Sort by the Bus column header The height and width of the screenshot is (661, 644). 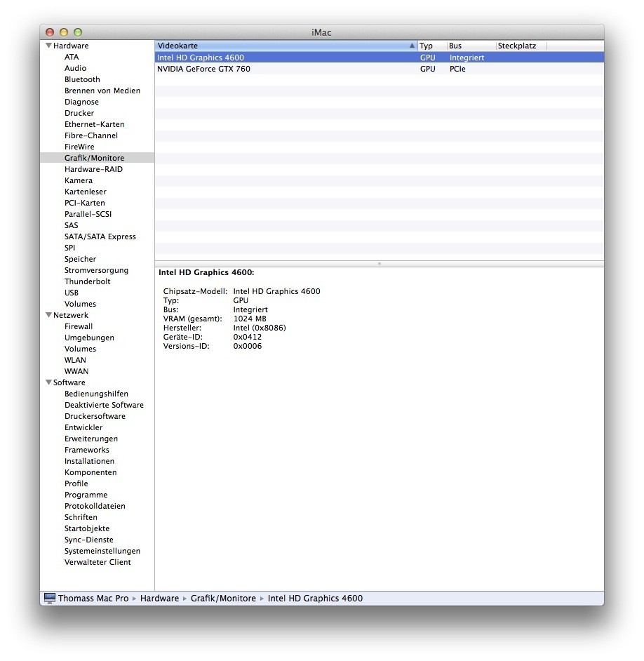click(x=471, y=46)
